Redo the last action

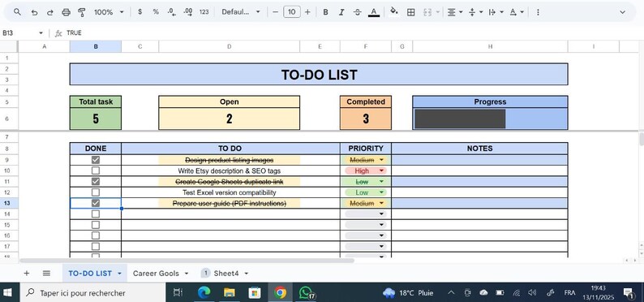point(49,12)
